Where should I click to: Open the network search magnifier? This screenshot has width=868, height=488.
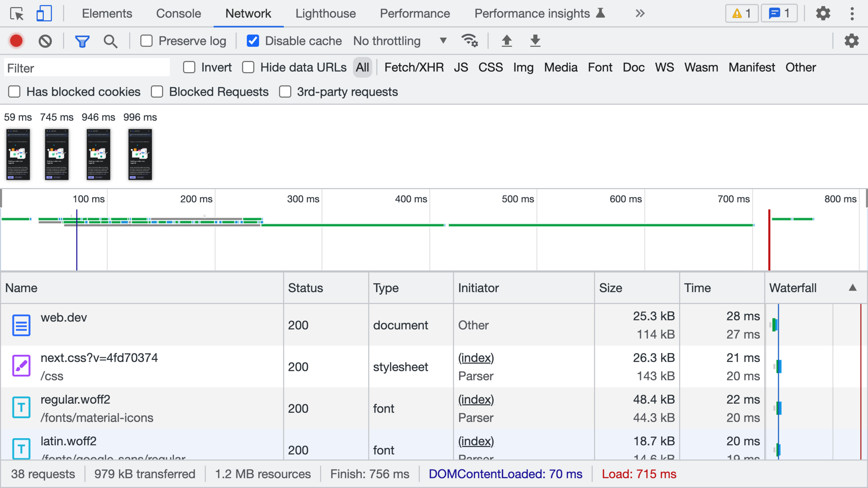point(110,41)
